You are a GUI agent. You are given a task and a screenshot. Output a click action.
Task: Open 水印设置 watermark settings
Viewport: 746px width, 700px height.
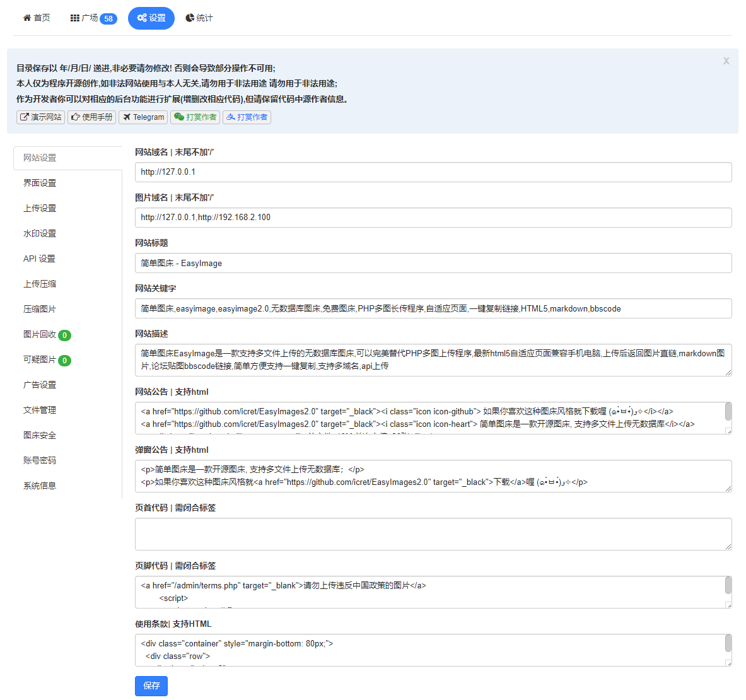click(40, 233)
